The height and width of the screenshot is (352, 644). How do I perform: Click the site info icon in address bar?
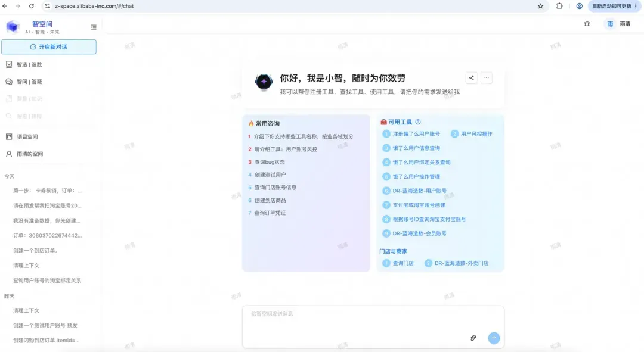(48, 6)
